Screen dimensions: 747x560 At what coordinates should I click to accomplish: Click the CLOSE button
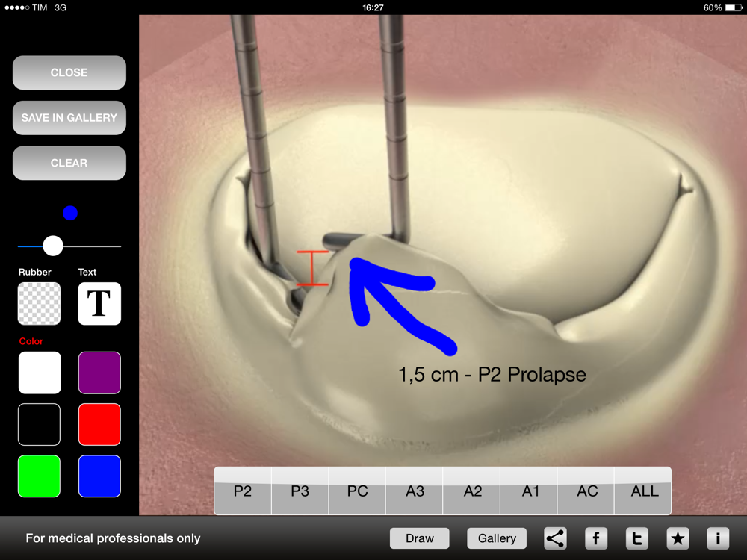click(x=69, y=72)
